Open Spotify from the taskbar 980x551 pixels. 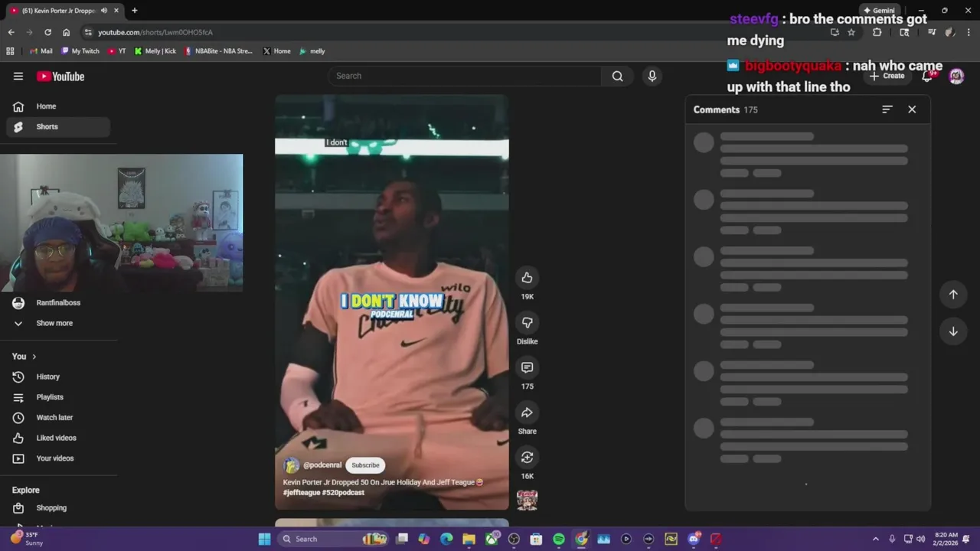coord(559,539)
